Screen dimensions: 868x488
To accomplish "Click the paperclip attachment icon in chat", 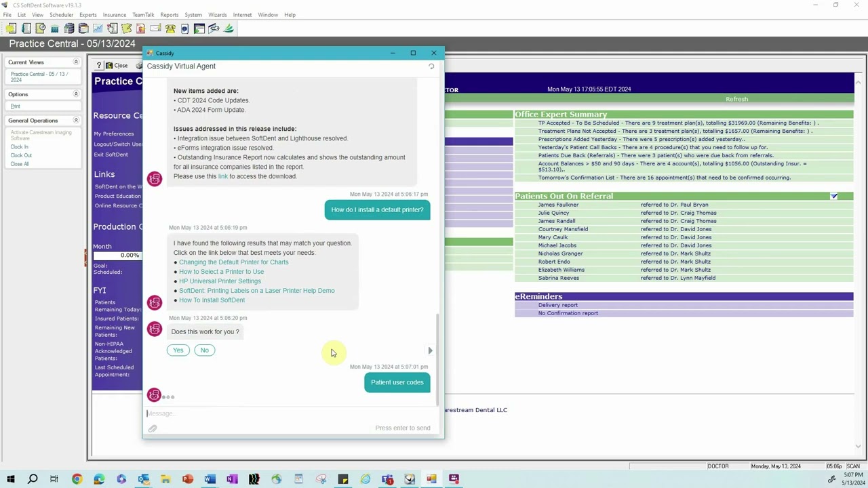I will pyautogui.click(x=153, y=428).
